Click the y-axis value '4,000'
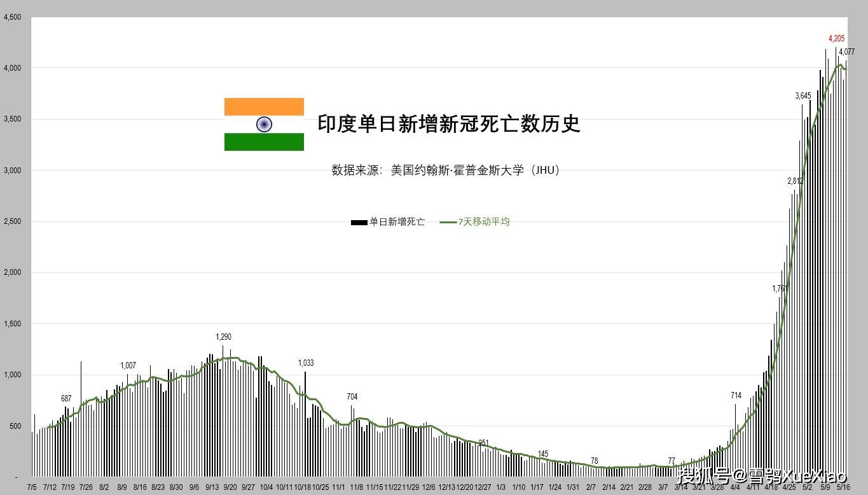Screen dimensions: 868x495 coord(13,69)
